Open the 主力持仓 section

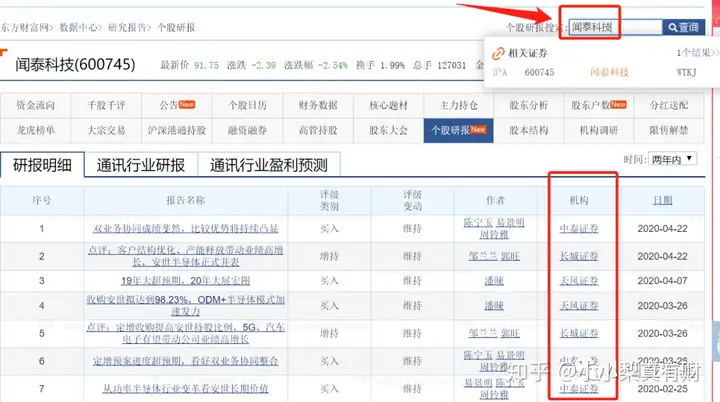point(459,105)
